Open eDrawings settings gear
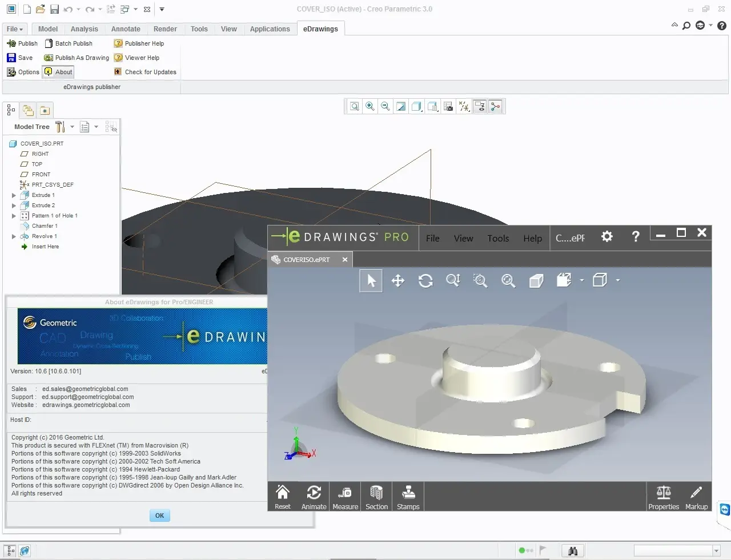 point(607,236)
